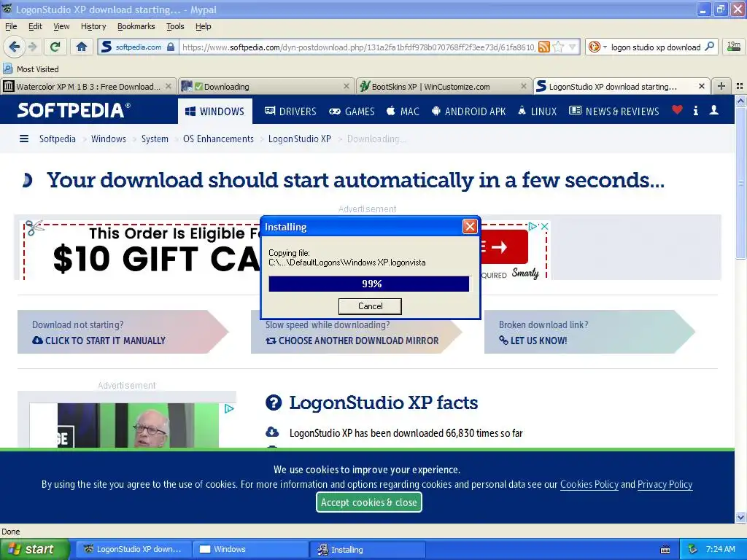The height and width of the screenshot is (560, 747).
Task: Close the Installing dialog with red X
Action: (x=470, y=226)
